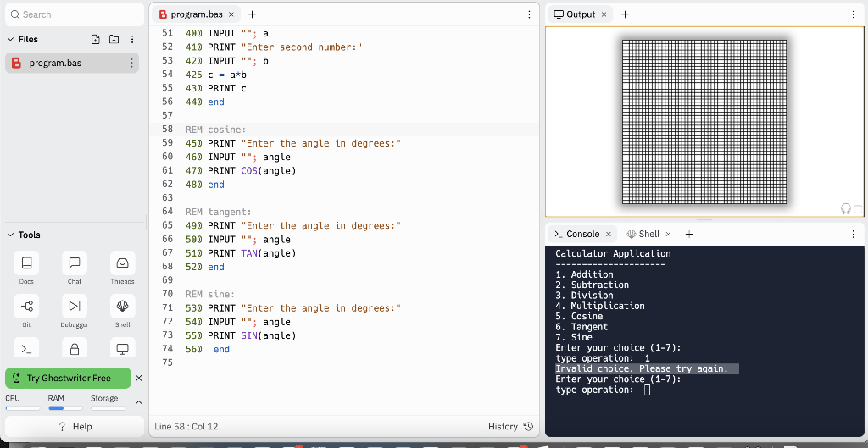The height and width of the screenshot is (448, 868).
Task: Switch to the program.bas editor tab
Action: point(197,14)
